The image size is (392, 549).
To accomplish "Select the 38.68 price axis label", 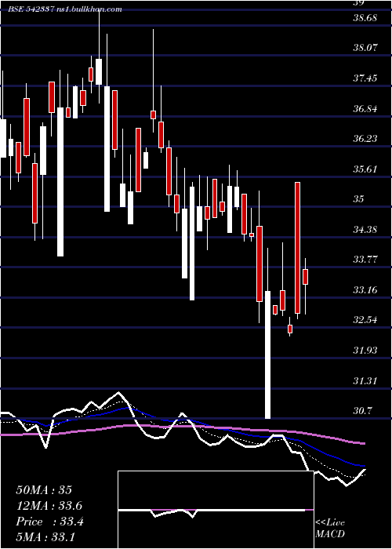I will (365, 17).
